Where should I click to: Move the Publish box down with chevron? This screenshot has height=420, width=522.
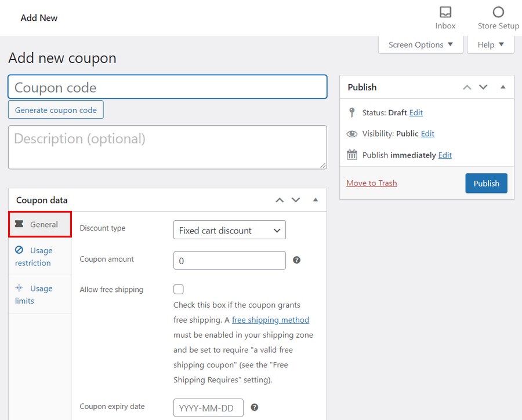click(483, 87)
